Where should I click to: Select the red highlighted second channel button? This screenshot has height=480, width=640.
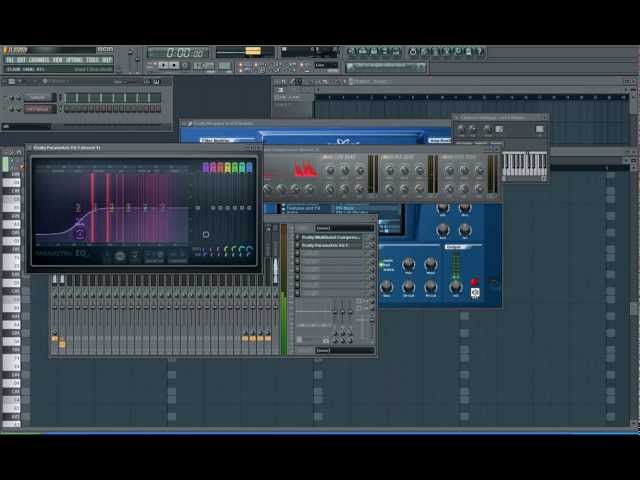coord(40,109)
